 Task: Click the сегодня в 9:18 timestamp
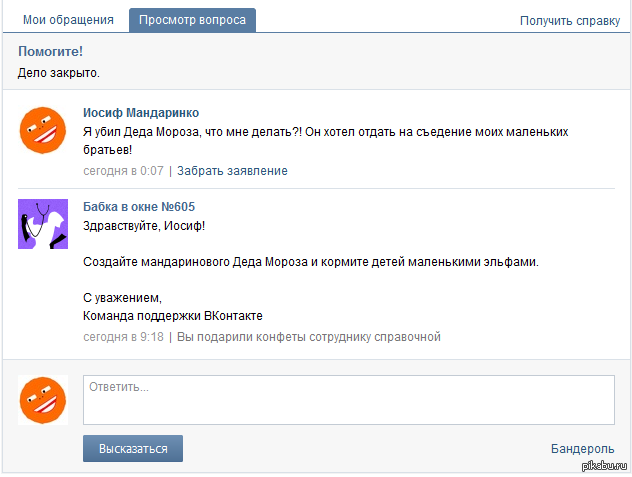point(123,337)
